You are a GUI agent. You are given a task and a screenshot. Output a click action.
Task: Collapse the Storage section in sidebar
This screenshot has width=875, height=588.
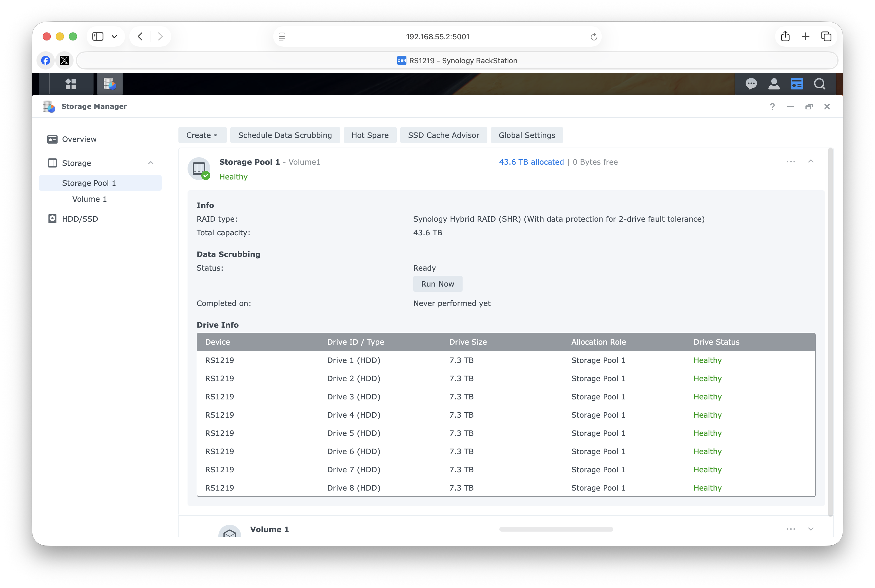tap(151, 163)
